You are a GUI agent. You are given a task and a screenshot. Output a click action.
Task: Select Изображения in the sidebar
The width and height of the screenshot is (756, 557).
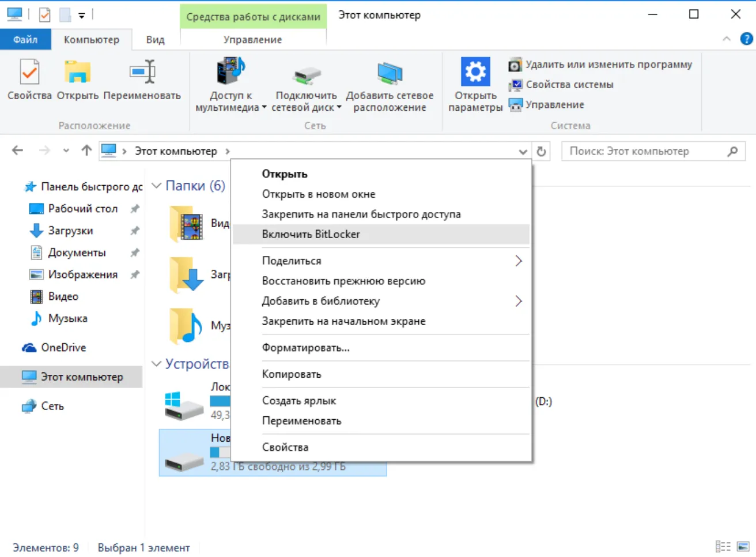point(83,274)
